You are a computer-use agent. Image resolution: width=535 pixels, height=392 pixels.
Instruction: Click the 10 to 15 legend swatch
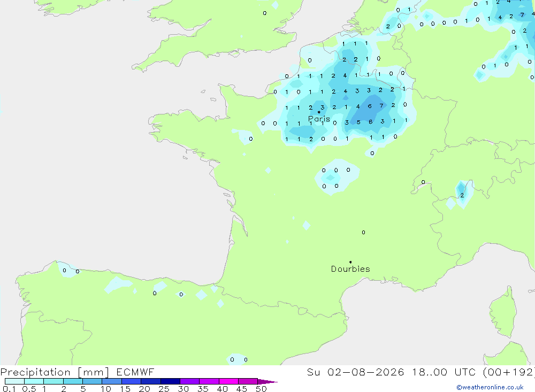point(112,381)
